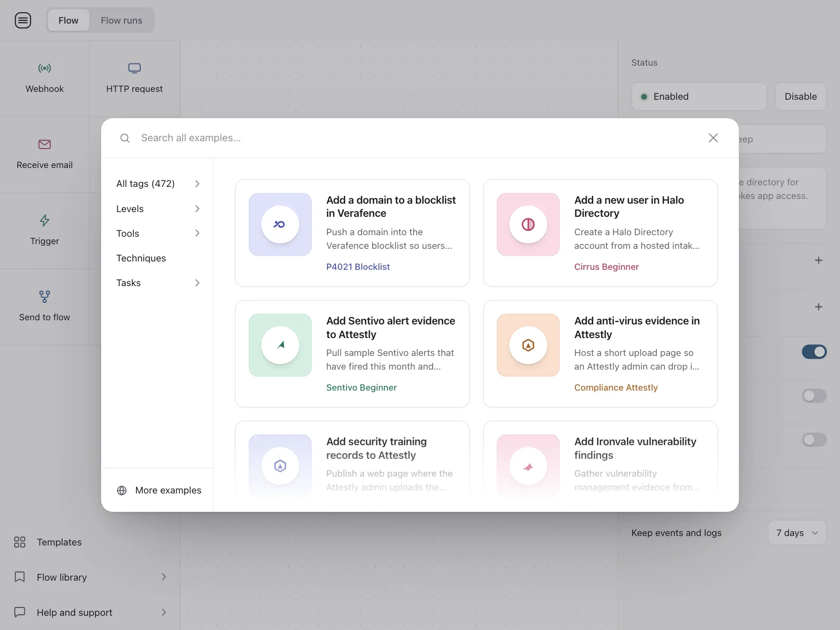Select the Receive email node icon

(x=45, y=144)
